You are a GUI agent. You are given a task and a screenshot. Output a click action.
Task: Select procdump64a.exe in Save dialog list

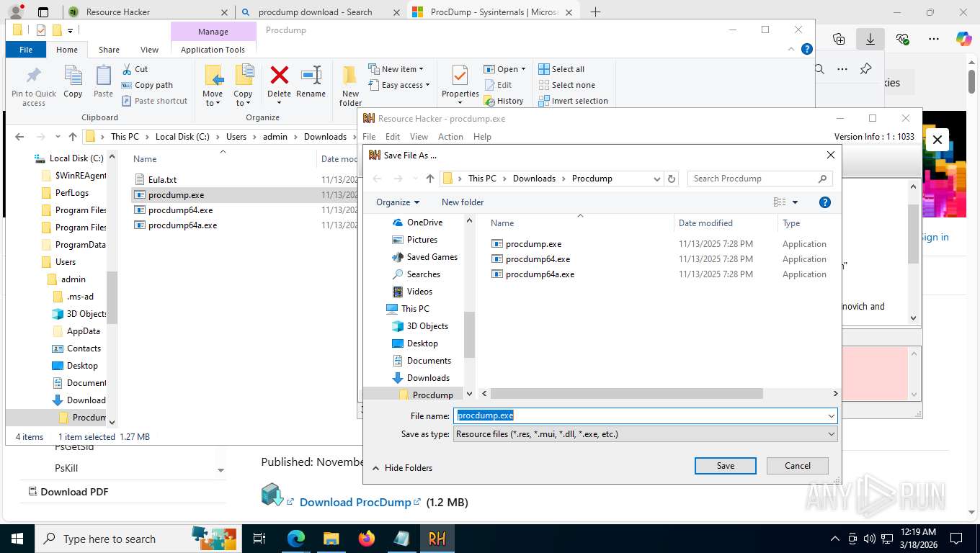pyautogui.click(x=540, y=274)
